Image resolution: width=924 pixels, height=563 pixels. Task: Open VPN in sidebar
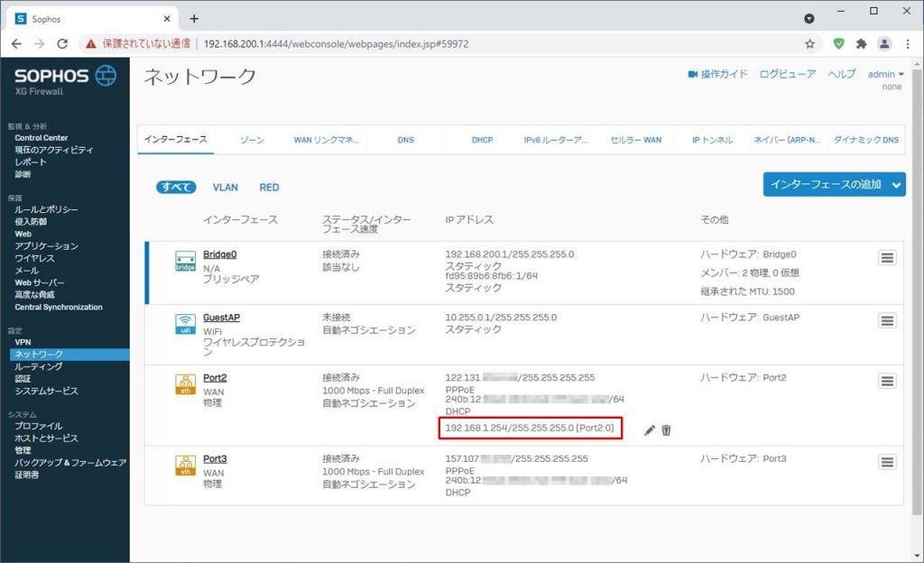[x=23, y=342]
